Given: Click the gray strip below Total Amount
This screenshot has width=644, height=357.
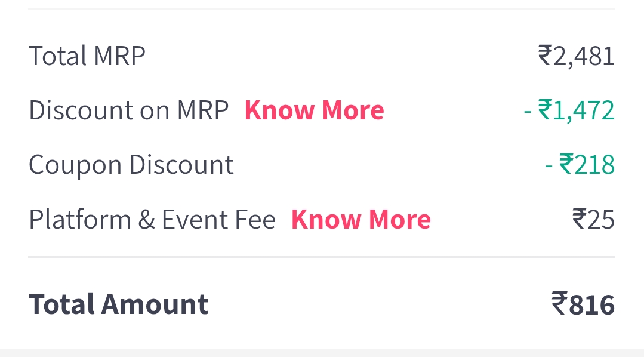Looking at the screenshot, I should 321,352.
